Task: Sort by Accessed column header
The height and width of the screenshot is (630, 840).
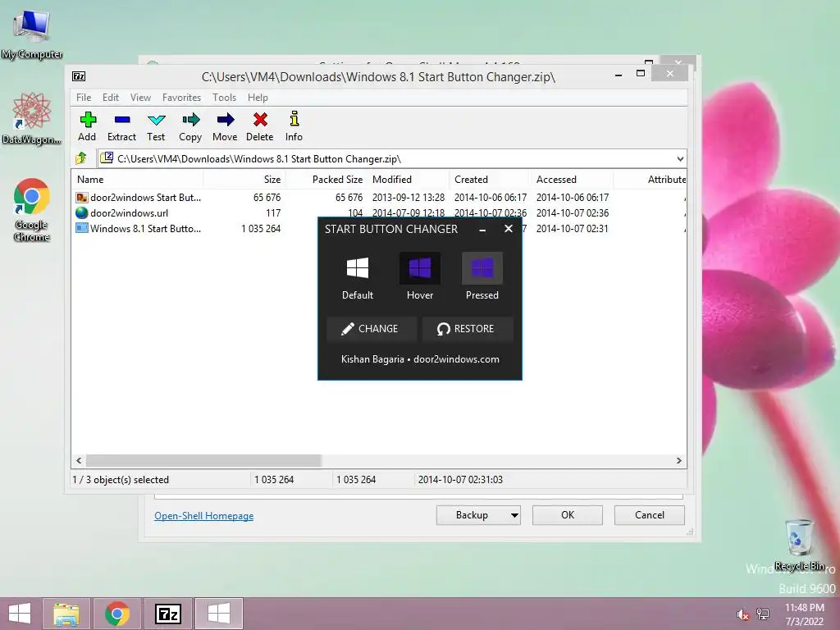Action: [572, 180]
